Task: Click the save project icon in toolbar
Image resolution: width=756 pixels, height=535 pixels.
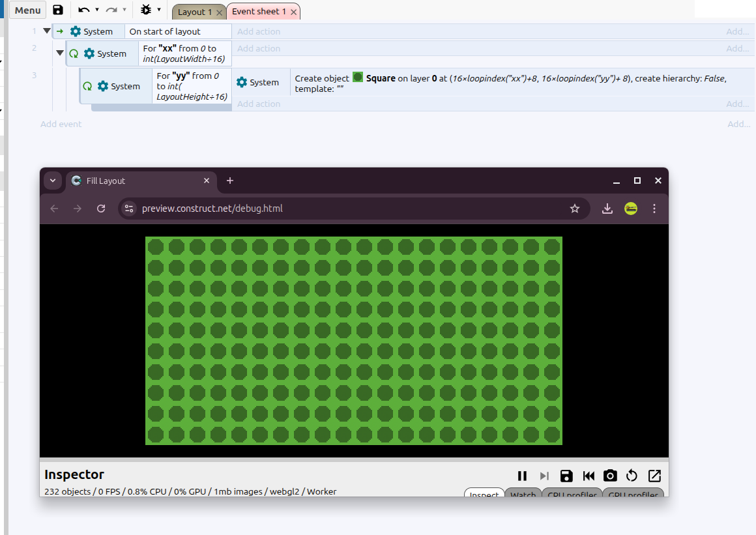Action: pos(58,10)
